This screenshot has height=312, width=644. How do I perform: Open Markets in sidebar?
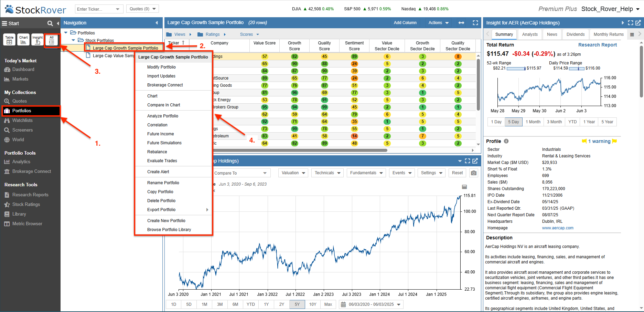click(x=20, y=79)
